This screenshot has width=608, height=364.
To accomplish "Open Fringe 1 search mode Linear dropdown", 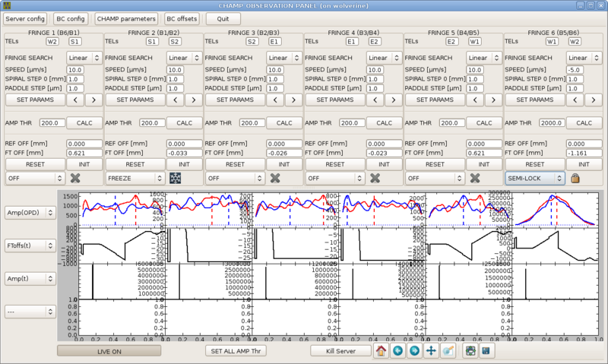I will point(84,58).
